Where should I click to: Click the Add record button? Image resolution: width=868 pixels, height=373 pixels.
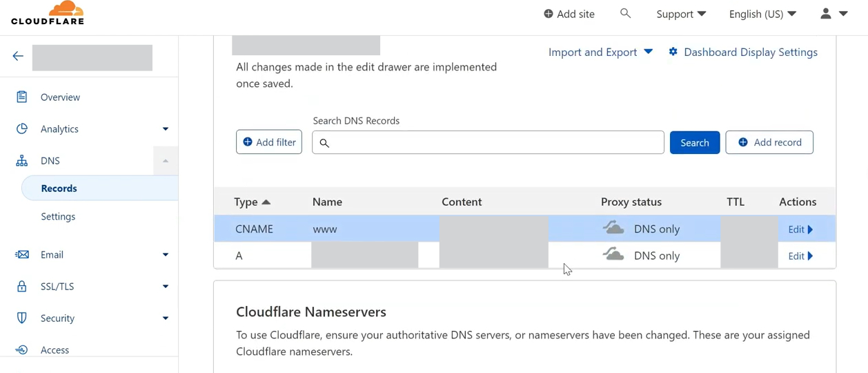point(769,142)
